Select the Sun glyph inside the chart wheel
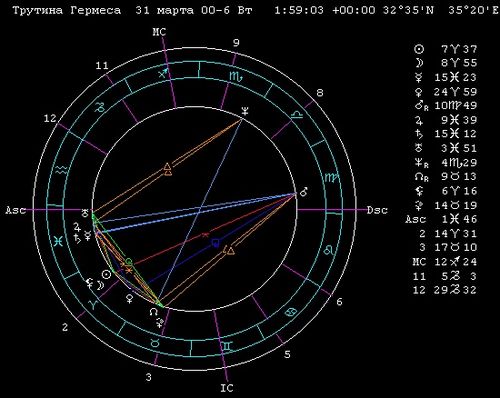 (106, 274)
